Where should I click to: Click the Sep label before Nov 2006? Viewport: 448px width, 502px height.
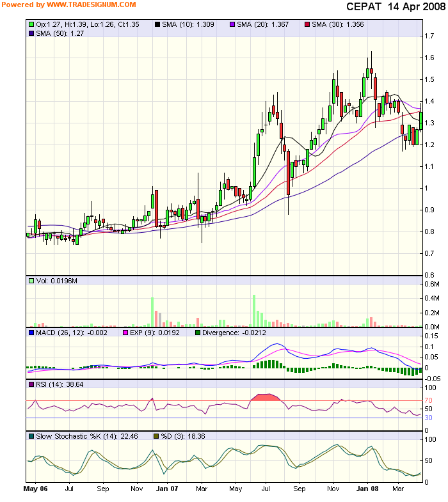(x=103, y=489)
